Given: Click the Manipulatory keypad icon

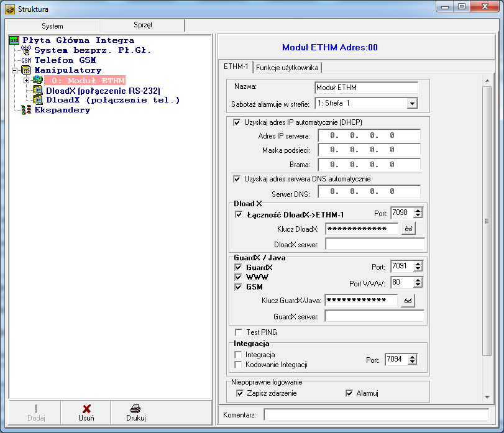Looking at the screenshot, I should point(26,70).
